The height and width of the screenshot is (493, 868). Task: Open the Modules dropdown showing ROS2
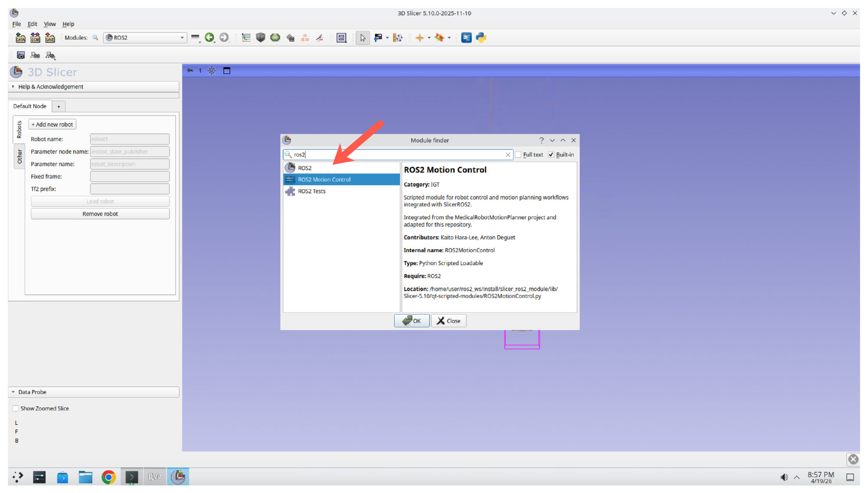(x=145, y=38)
